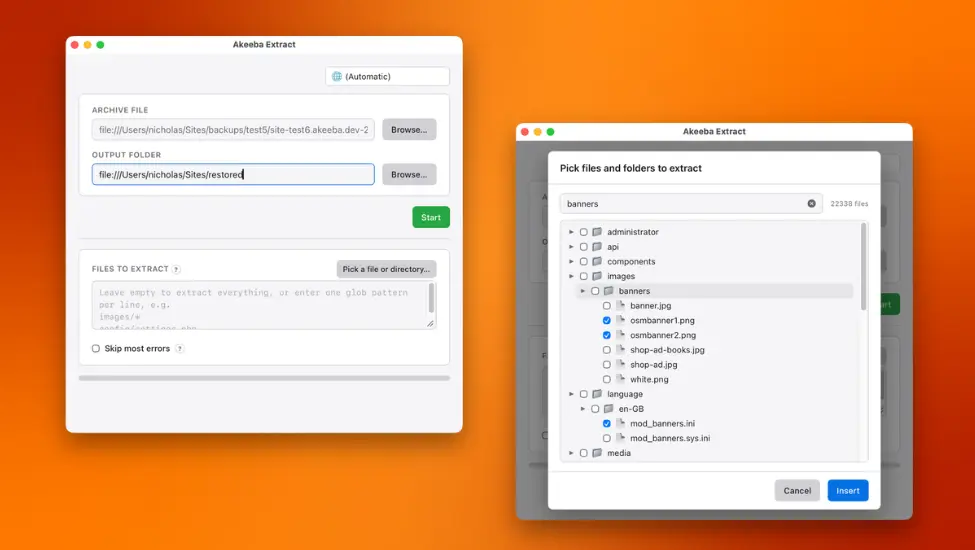
Task: Select the osmbanner1.png file name
Action: coord(662,321)
